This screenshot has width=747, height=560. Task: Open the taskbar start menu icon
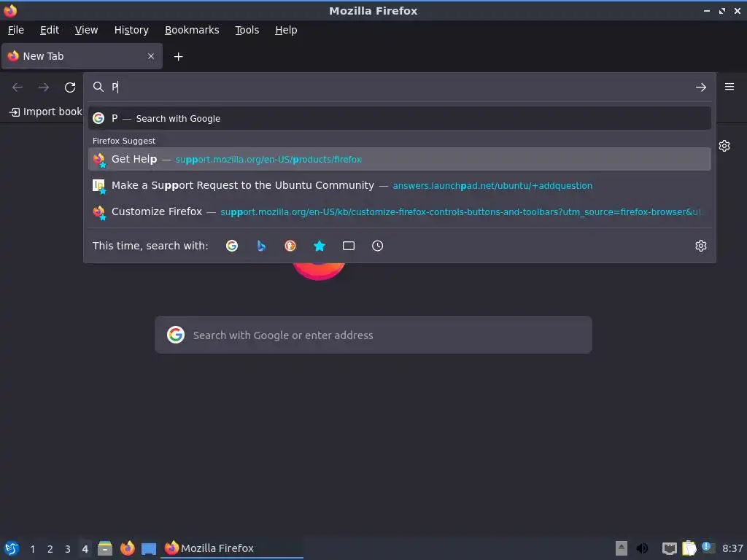tap(12, 548)
